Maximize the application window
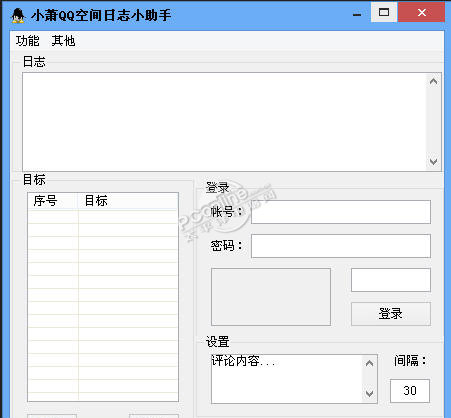 (x=384, y=13)
